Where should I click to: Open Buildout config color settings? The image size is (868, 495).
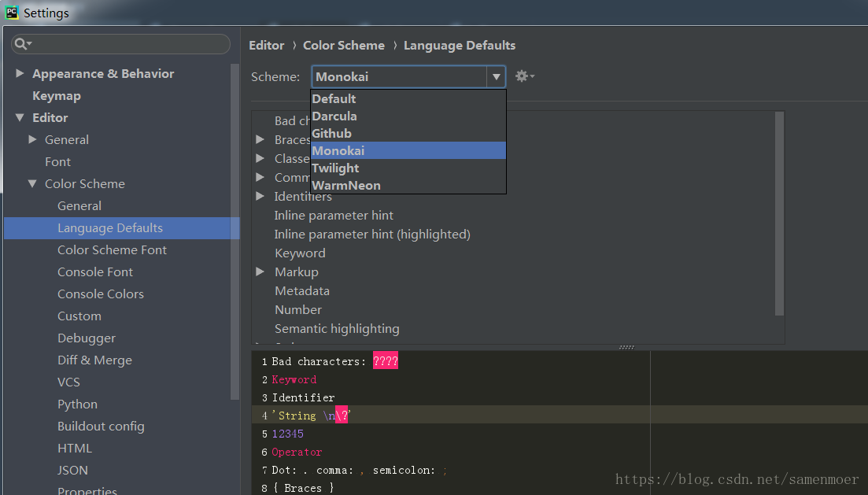101,427
